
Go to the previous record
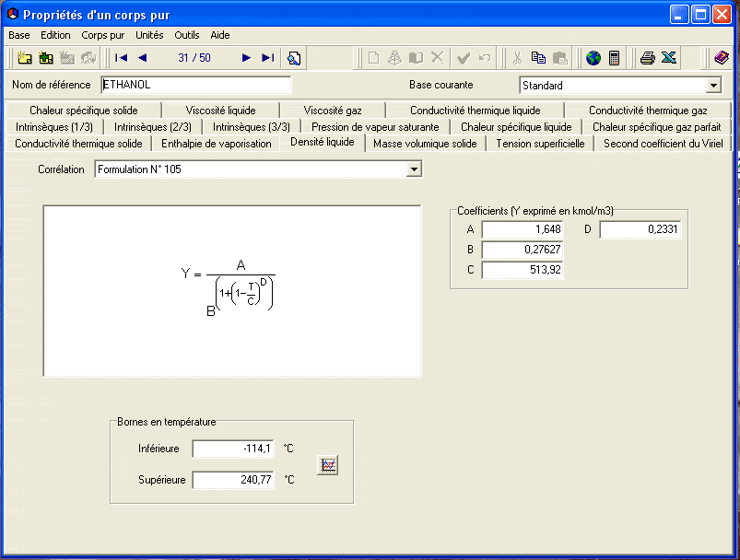point(142,58)
